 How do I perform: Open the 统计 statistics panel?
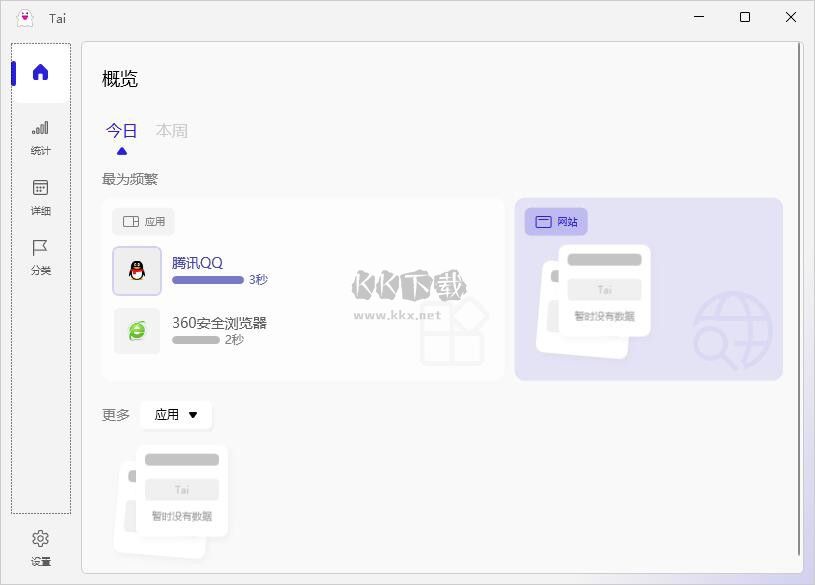click(x=40, y=135)
